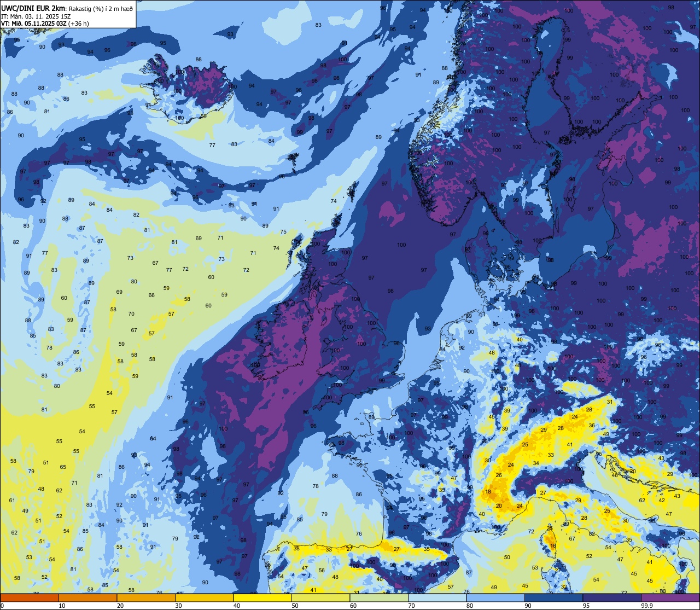Click the 80–90% light blue legend swatch

(x=495, y=597)
